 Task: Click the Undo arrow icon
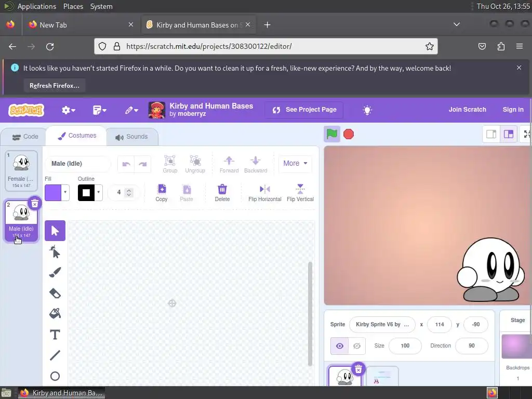point(126,164)
